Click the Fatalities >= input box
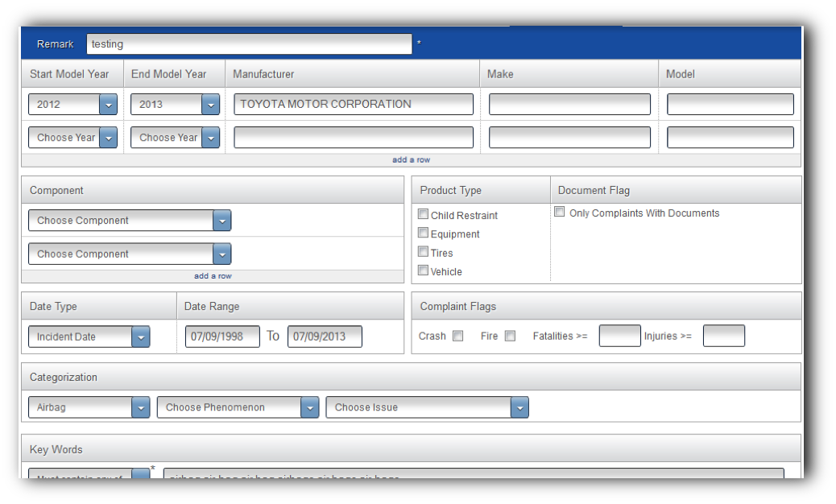 pos(619,337)
